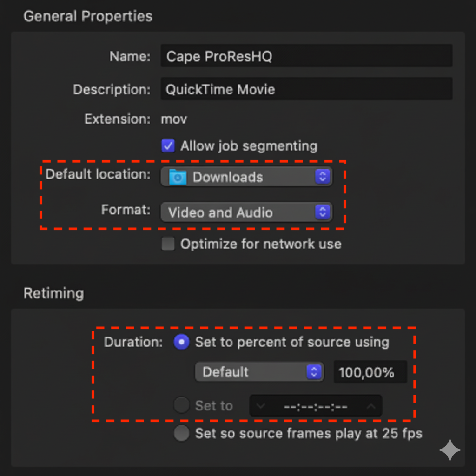
Task: Click the Format popup chevron icon
Action: pyautogui.click(x=323, y=212)
